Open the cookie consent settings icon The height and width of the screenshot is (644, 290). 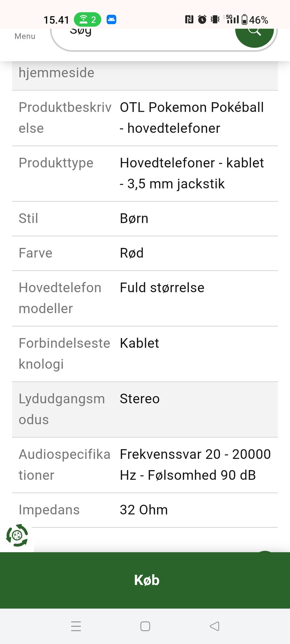[x=17, y=535]
